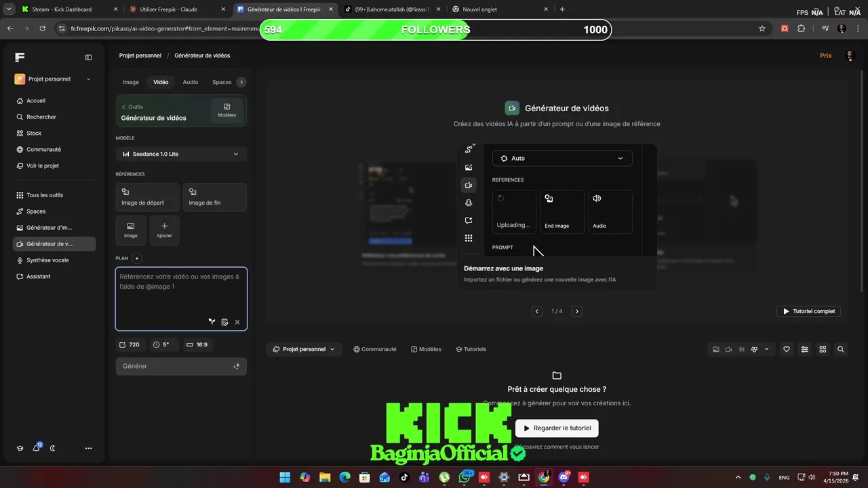Screen dimensions: 868x488
Task: Open the user avatar at top right
Action: (x=850, y=56)
